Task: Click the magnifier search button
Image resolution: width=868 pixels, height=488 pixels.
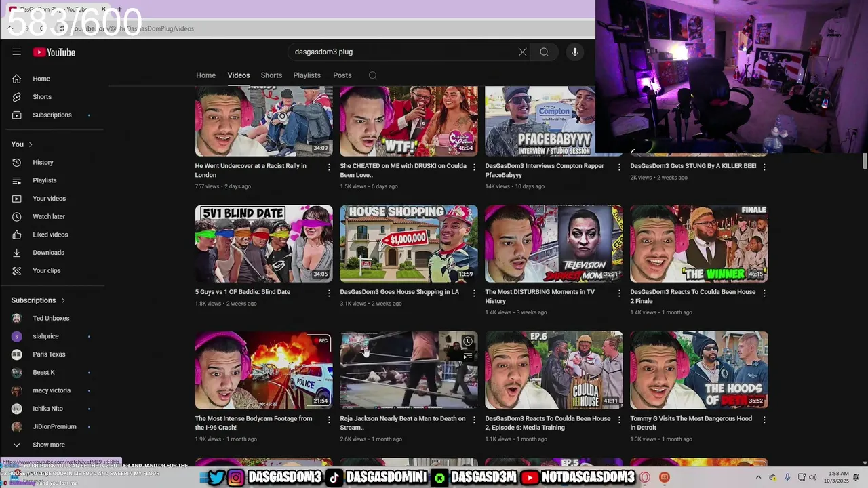Action: pos(544,52)
